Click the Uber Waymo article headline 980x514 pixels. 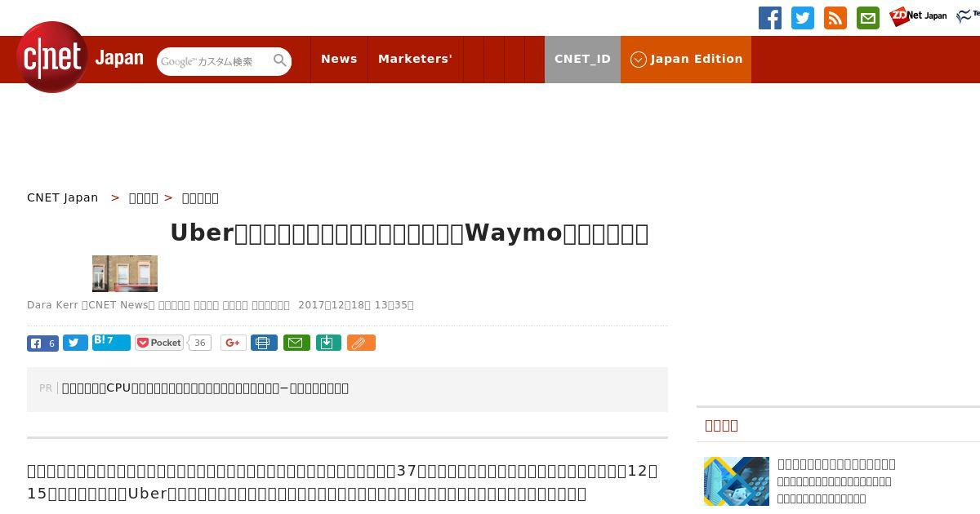click(409, 233)
